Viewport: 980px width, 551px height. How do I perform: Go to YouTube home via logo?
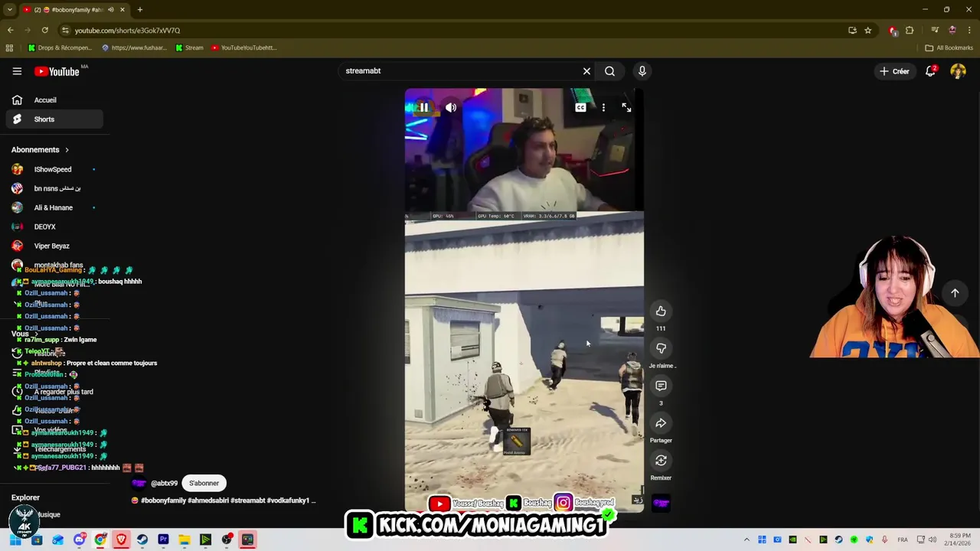tap(57, 71)
